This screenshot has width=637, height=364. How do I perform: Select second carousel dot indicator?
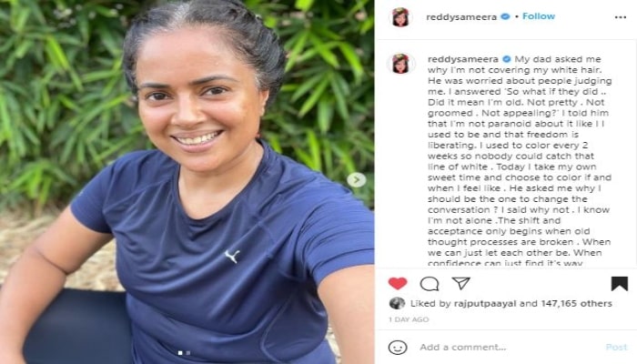187,353
